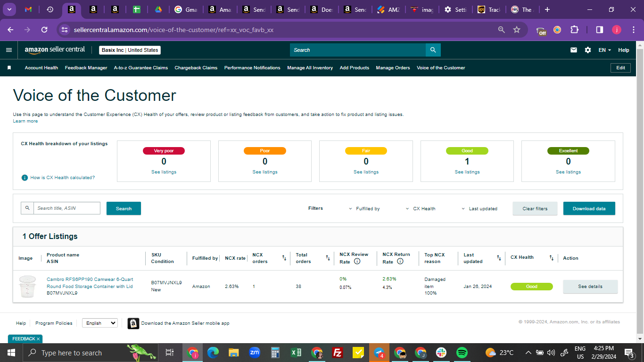Image resolution: width=644 pixels, height=362 pixels.
Task: Open the Seller Central hamburger menu
Action: click(9, 50)
